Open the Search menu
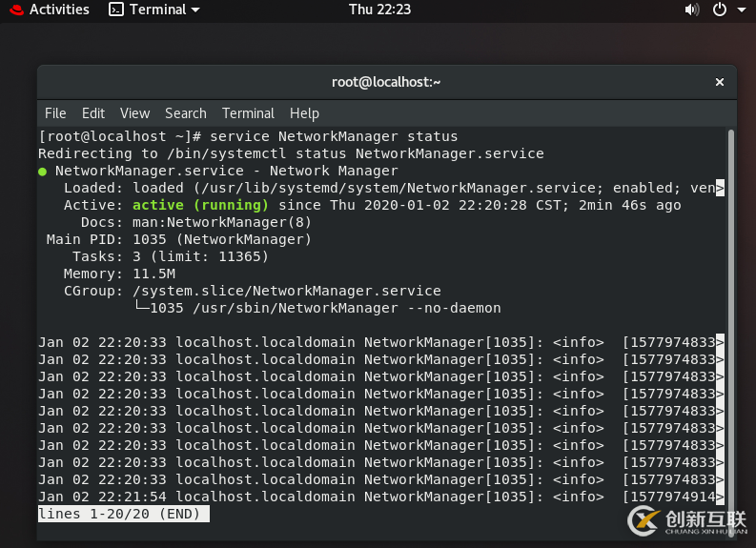Screen dimensions: 756x548 [185, 112]
